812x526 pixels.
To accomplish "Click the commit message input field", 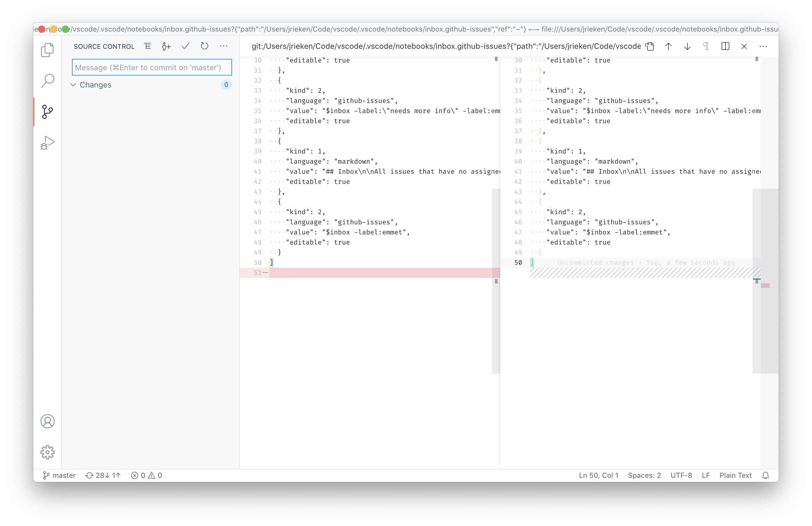I will click(151, 67).
